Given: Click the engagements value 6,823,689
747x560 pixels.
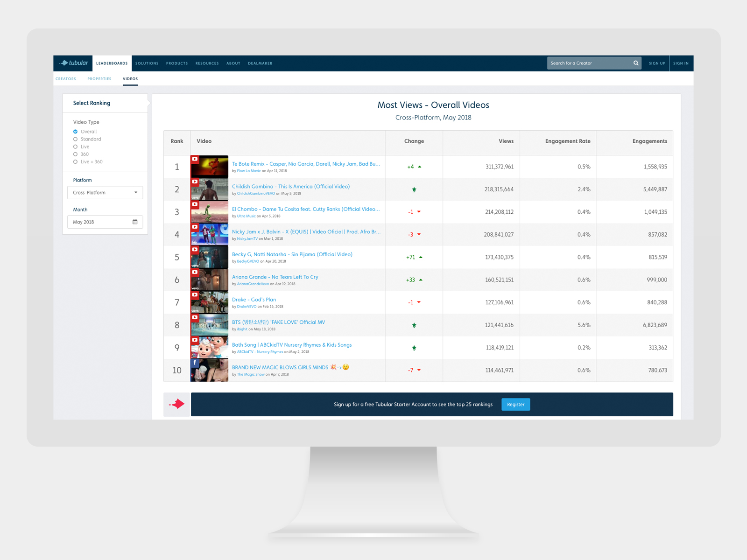Looking at the screenshot, I should (655, 325).
